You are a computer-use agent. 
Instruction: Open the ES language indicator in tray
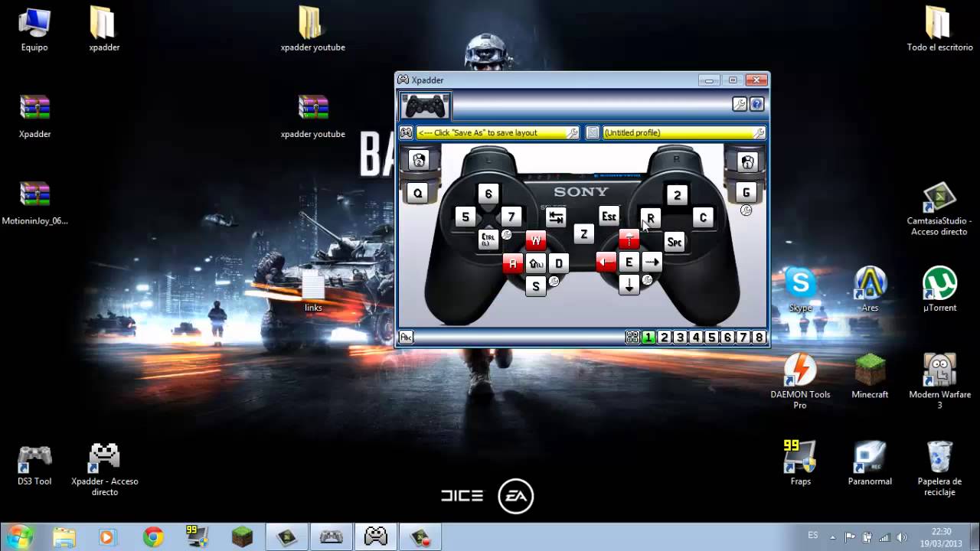click(812, 535)
